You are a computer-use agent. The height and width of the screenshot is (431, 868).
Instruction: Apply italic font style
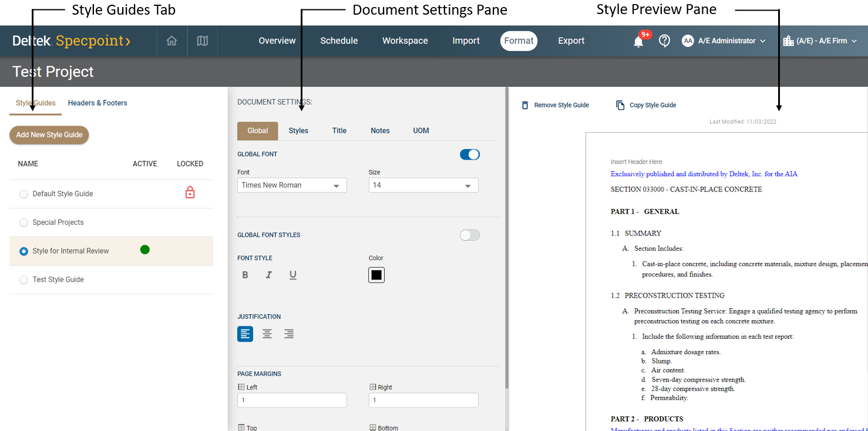point(269,275)
